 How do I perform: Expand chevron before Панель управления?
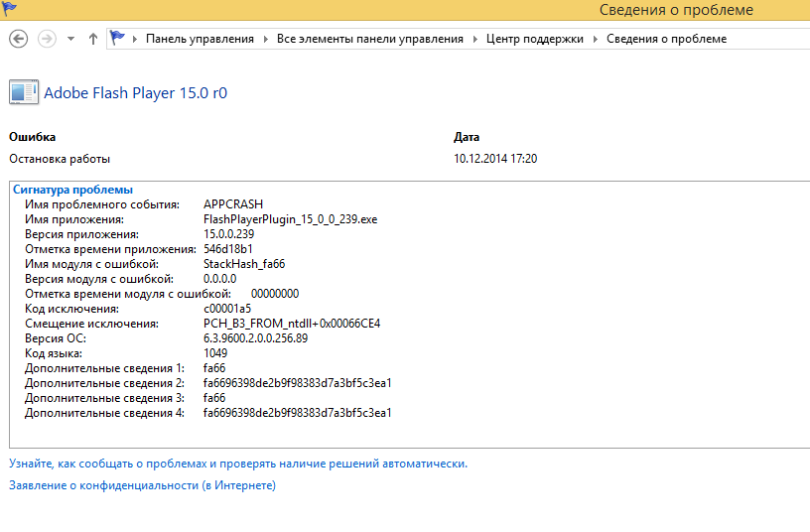(135, 39)
